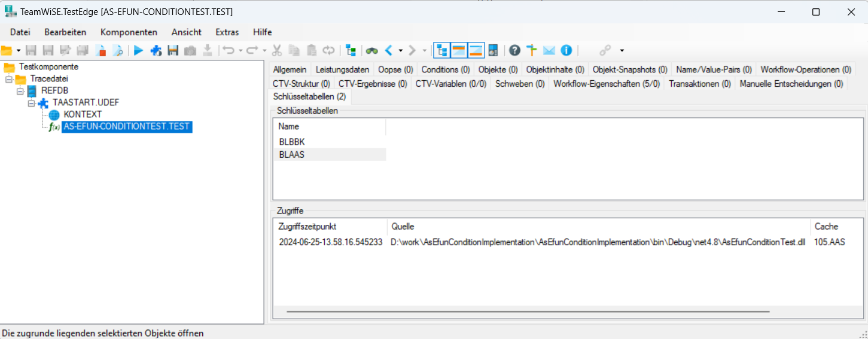Click the blue back arrow icon
868x339 pixels.
tap(389, 51)
